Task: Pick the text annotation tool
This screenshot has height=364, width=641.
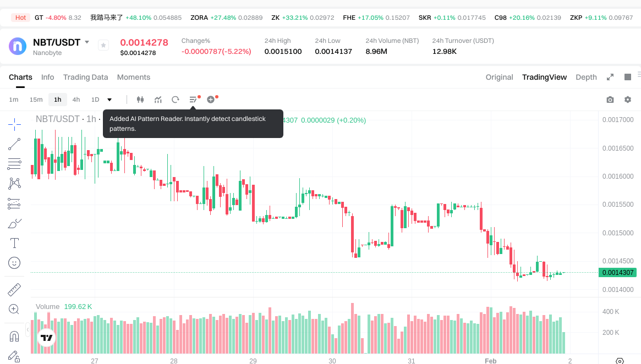Action: tap(14, 243)
